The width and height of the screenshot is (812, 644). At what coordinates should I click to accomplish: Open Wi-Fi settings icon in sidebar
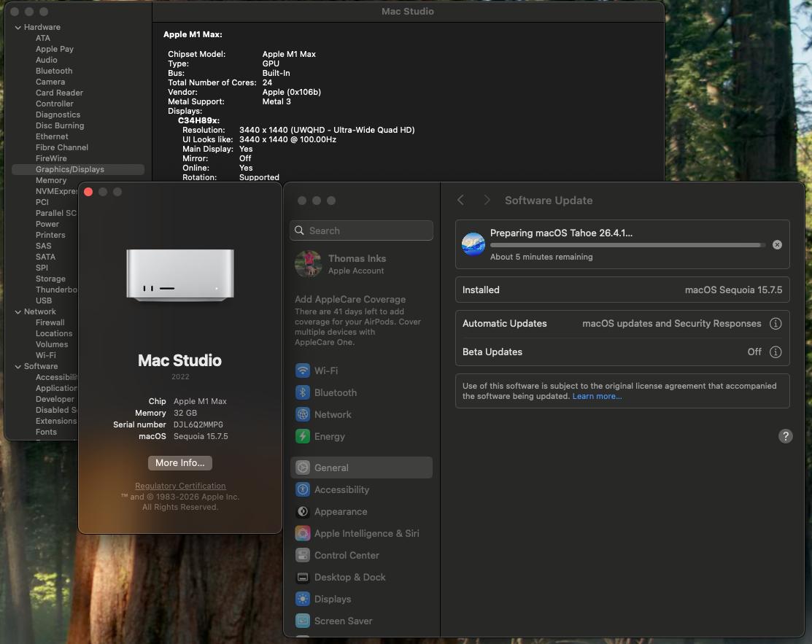tap(303, 371)
